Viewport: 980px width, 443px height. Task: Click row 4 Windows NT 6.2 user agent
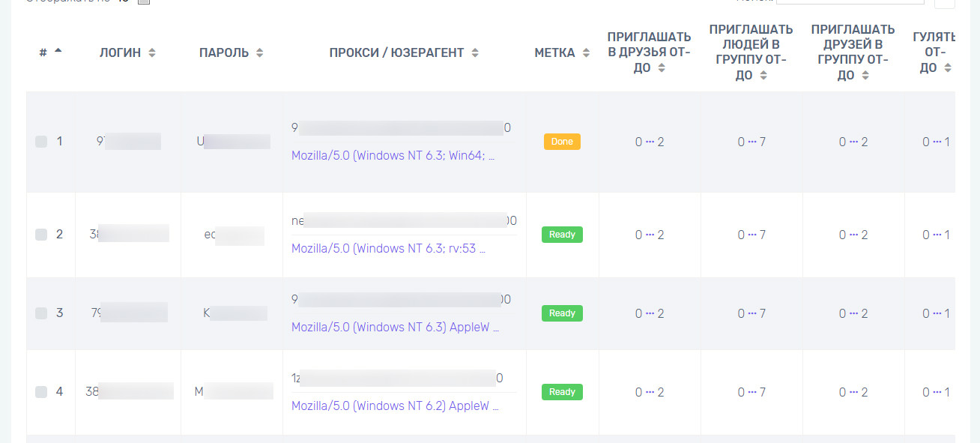coord(395,406)
